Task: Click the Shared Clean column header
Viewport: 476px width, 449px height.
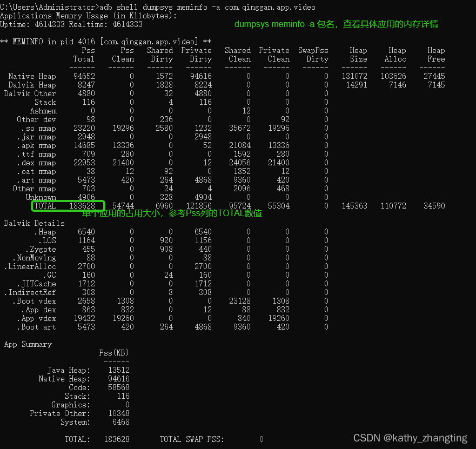Action: point(238,55)
